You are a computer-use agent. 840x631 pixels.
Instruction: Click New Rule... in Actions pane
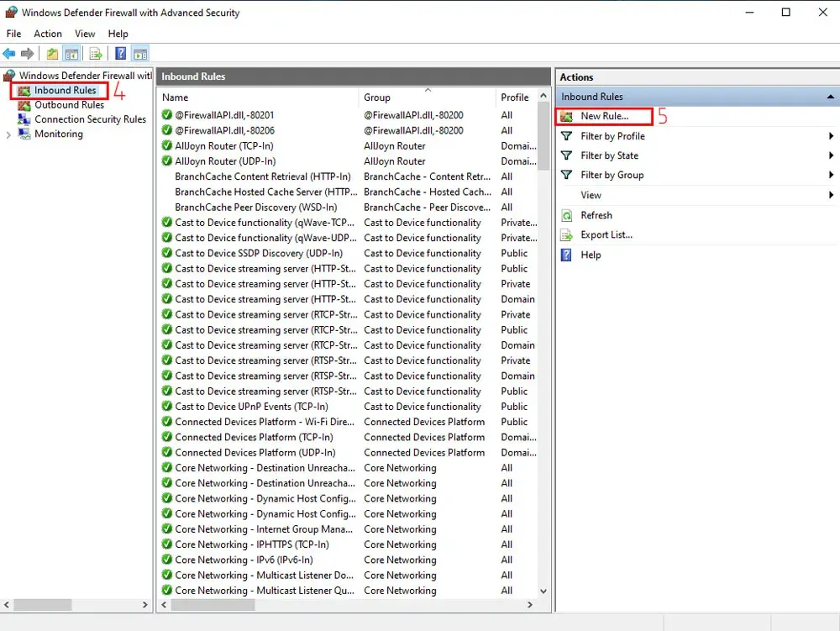click(604, 116)
